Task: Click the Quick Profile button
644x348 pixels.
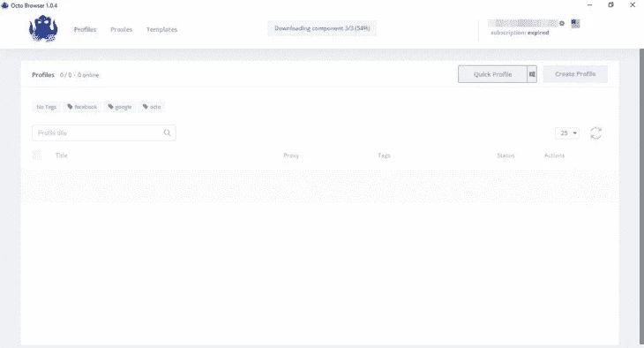Action: click(492, 74)
